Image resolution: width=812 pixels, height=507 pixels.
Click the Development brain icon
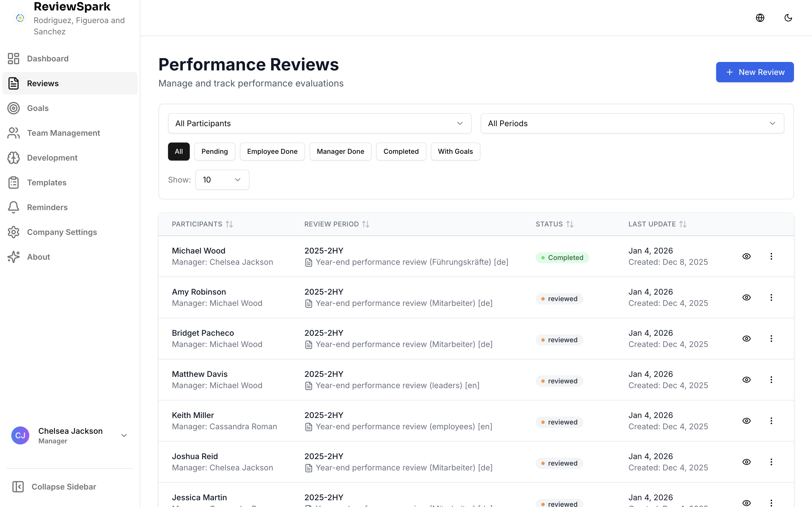(14, 158)
